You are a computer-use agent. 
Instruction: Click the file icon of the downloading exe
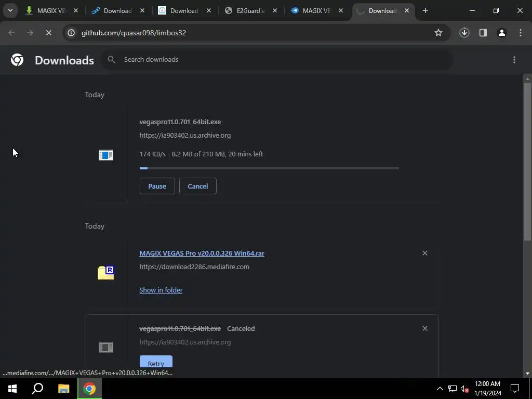(x=106, y=155)
